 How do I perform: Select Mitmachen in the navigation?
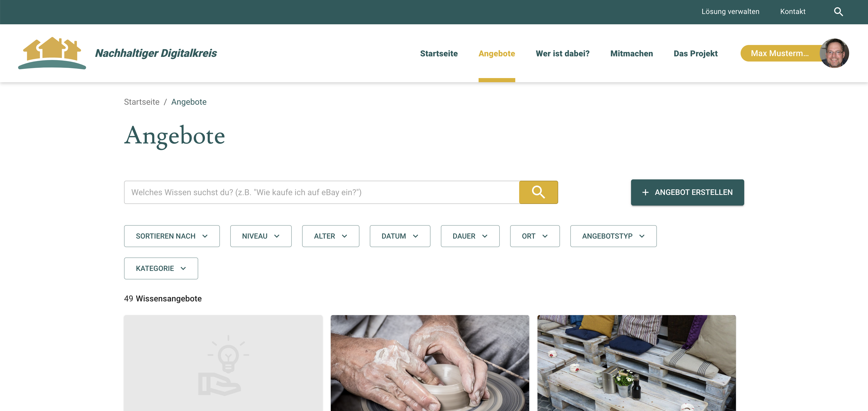(x=632, y=54)
